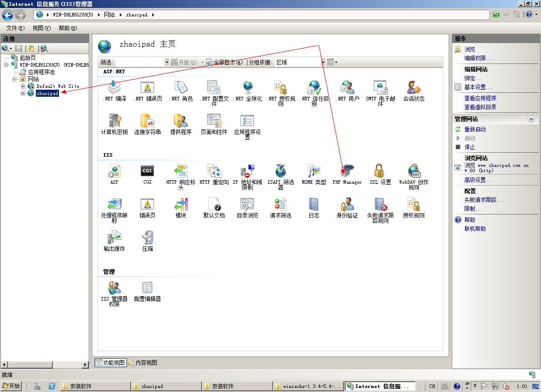Click the 全部显示(A) button

coord(225,62)
